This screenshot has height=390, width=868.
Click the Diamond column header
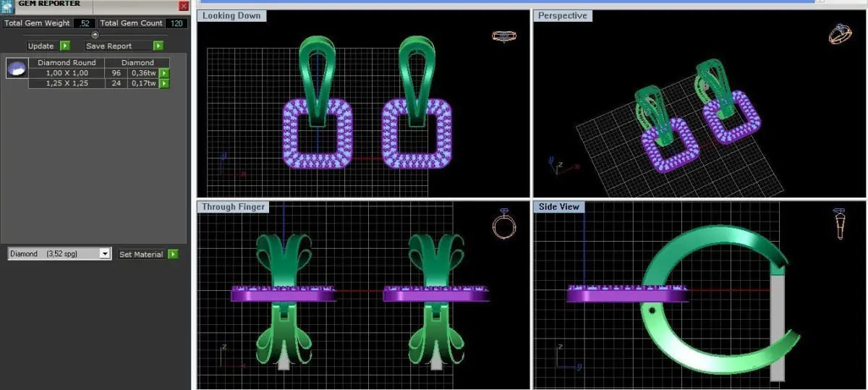pyautogui.click(x=137, y=63)
